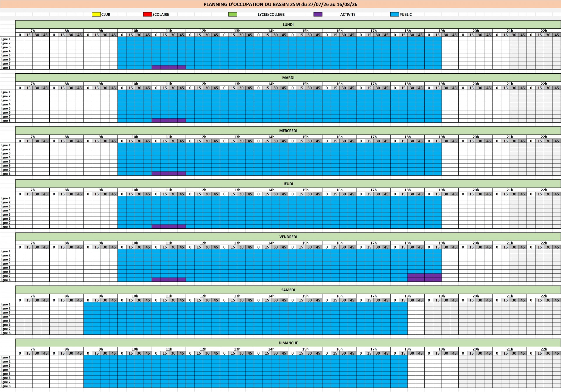This screenshot has width=561, height=392.
Task: Select the '7h' hour header under LUNDI
Action: (x=33, y=31)
